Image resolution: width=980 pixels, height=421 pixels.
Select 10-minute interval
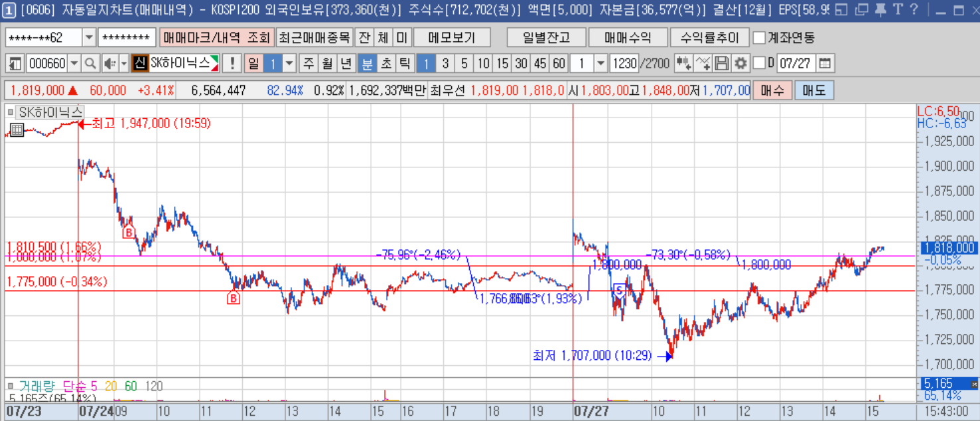(484, 64)
